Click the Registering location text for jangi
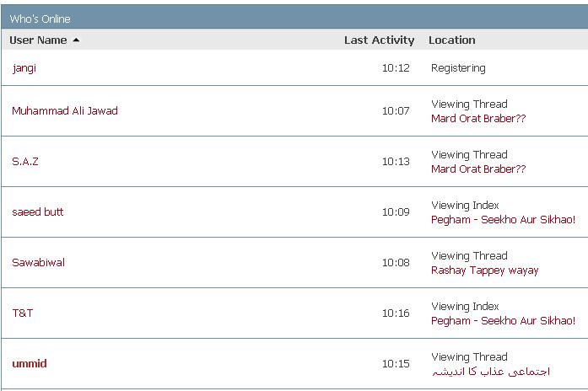 click(x=458, y=68)
